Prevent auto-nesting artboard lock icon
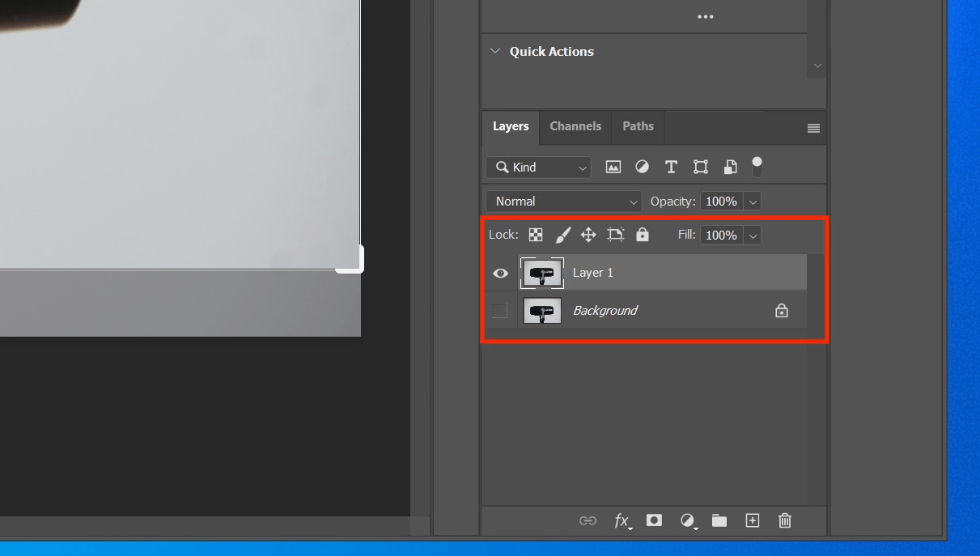 616,235
